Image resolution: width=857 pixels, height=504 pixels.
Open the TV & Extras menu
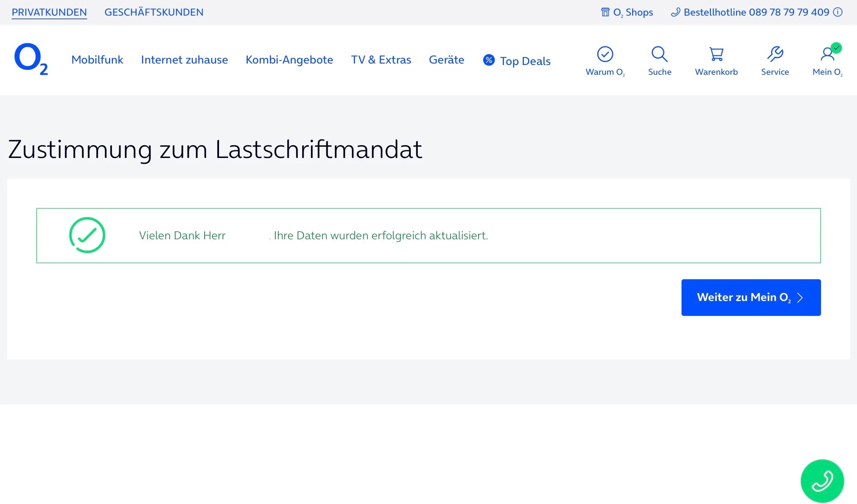(x=381, y=60)
